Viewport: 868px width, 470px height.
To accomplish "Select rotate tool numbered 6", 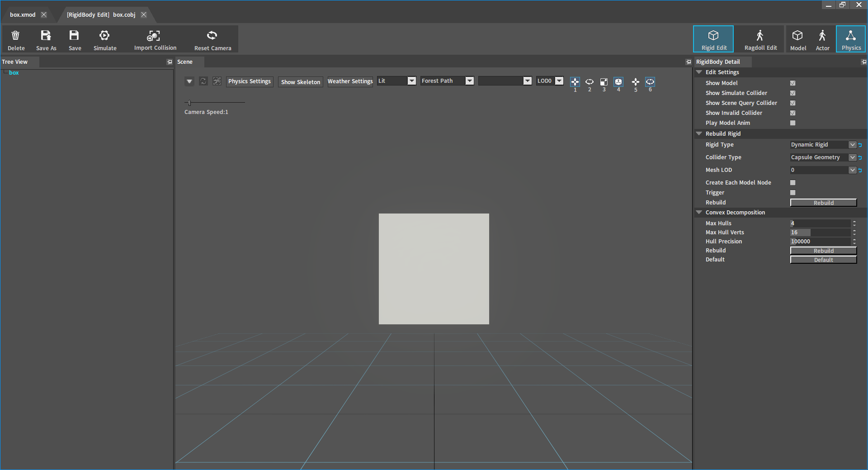I will click(650, 81).
